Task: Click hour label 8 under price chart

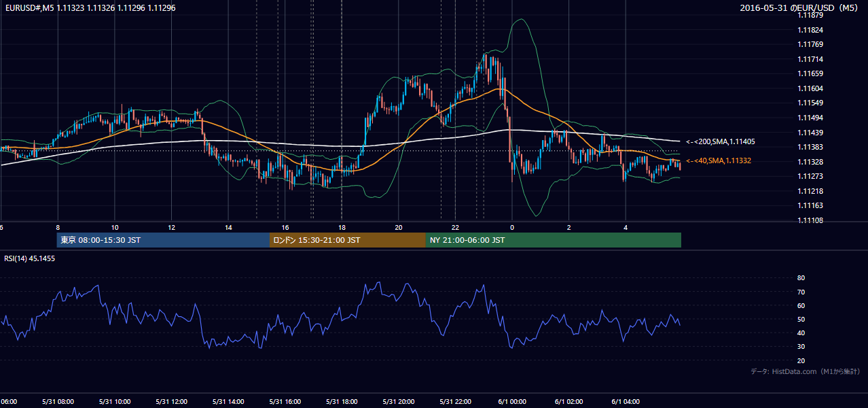Action: point(58,228)
